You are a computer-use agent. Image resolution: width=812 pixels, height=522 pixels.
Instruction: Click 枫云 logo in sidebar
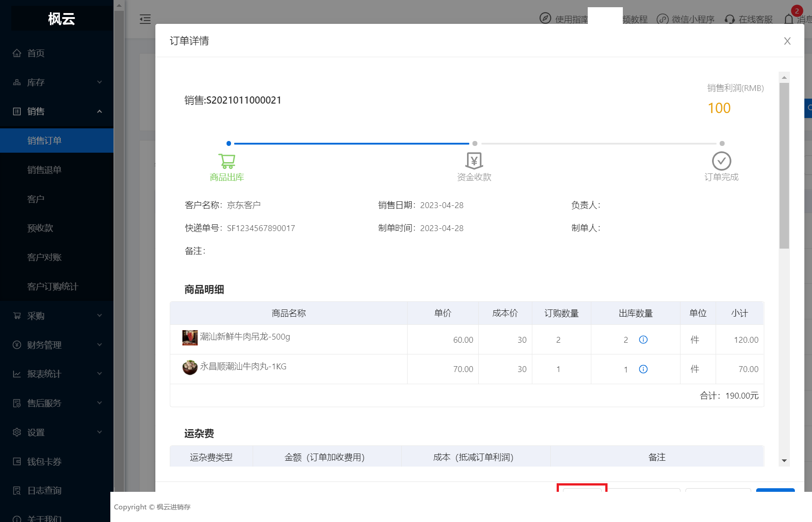[x=62, y=19]
